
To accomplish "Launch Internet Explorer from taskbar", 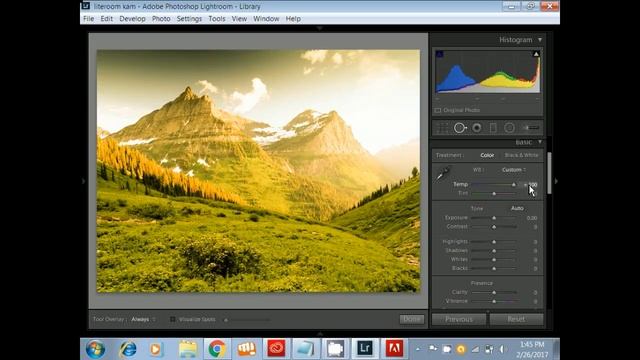I will 128,349.
